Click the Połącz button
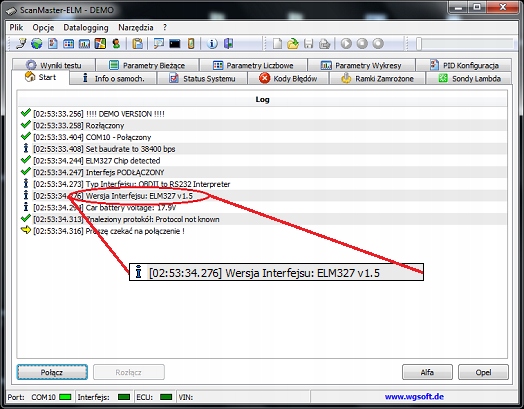 point(52,372)
